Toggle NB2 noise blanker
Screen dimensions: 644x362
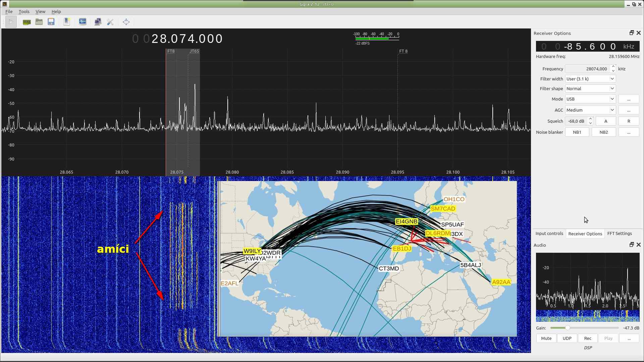[x=603, y=132]
